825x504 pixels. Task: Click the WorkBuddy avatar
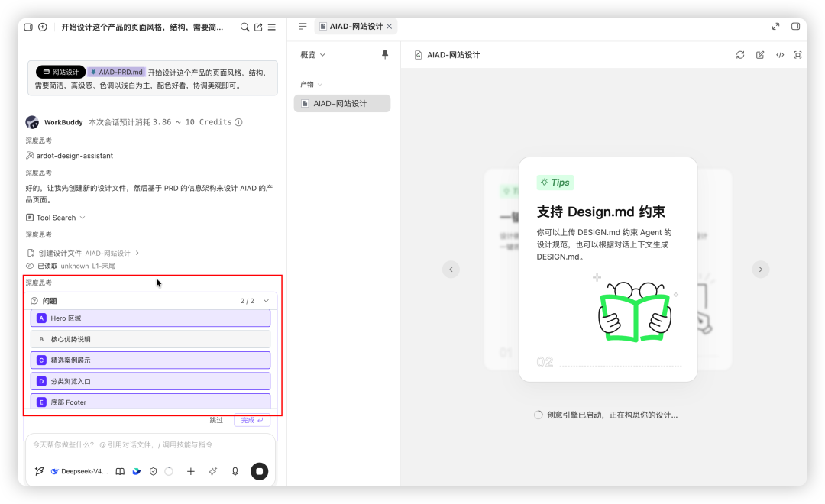[32, 122]
